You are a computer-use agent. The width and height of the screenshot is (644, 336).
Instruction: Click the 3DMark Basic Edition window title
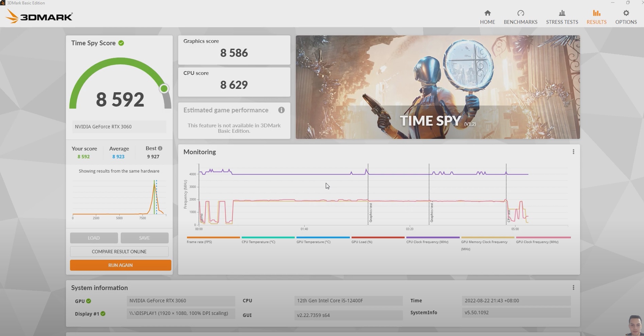[x=26, y=3]
